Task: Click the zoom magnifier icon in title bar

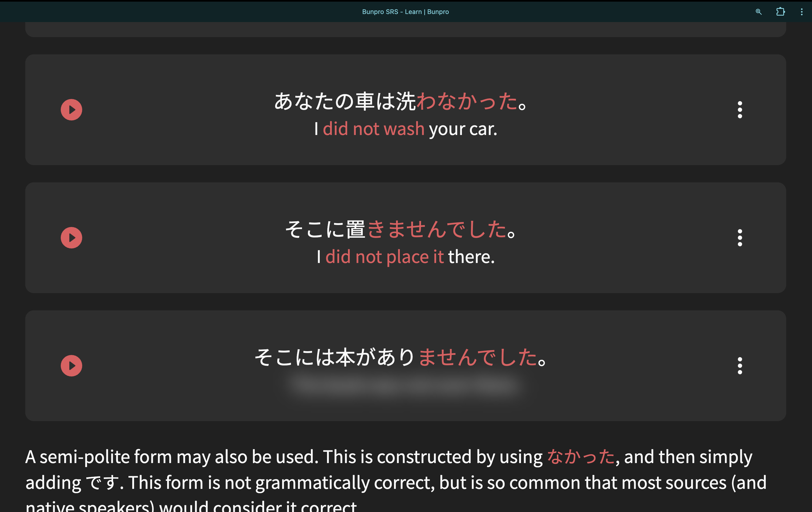Action: coord(758,12)
